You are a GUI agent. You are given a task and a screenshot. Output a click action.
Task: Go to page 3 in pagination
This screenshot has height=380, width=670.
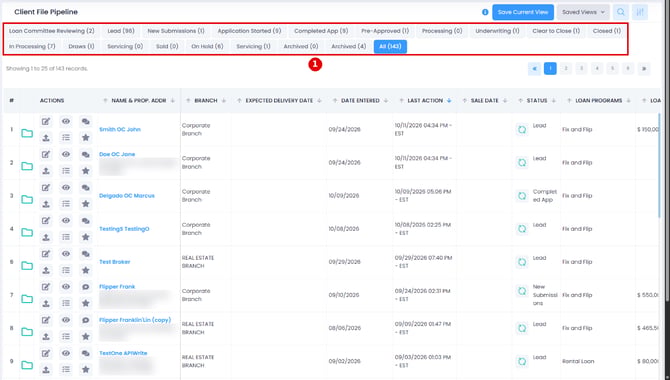pyautogui.click(x=581, y=68)
